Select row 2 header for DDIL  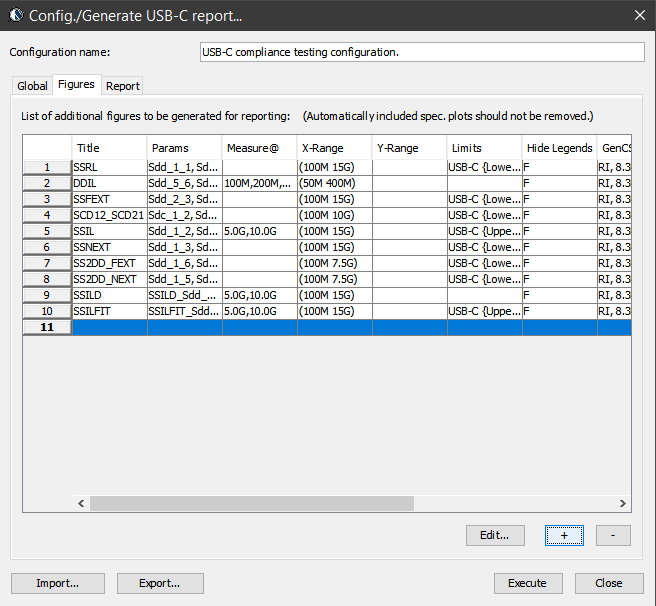47,184
